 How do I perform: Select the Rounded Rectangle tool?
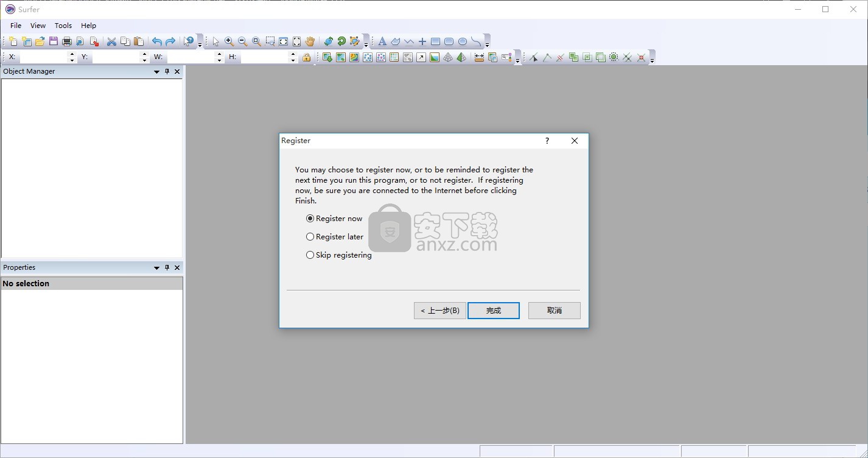pyautogui.click(x=449, y=41)
